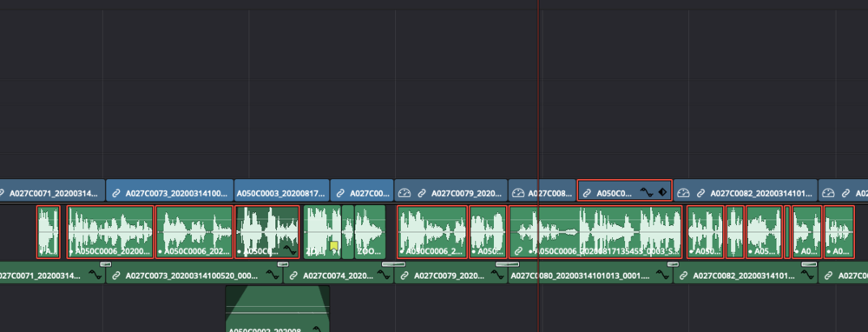Click the speedometer icon on A027C0082 video clip

(683, 194)
